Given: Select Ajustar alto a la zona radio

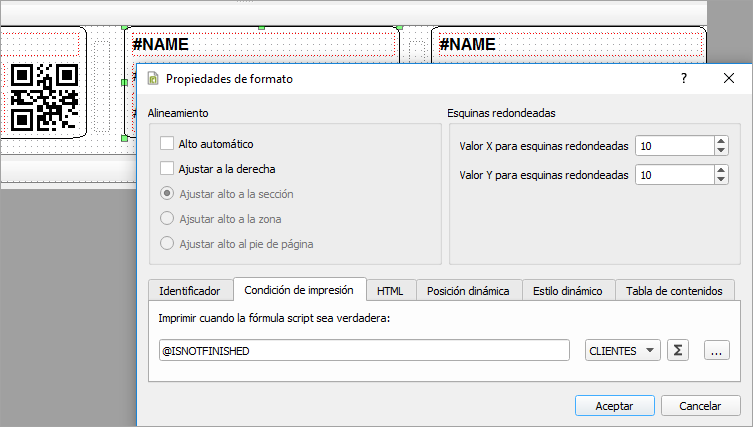Looking at the screenshot, I should click(167, 218).
